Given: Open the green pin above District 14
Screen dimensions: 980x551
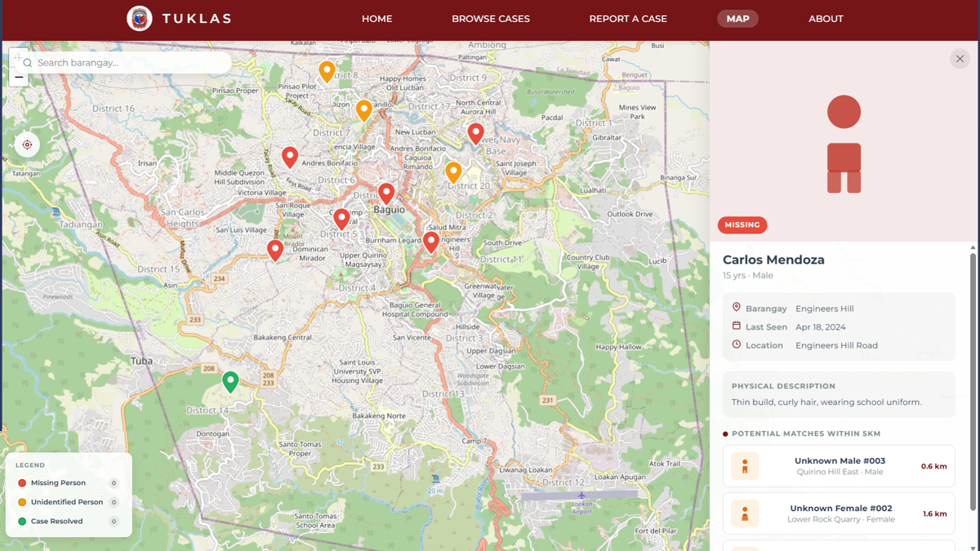Looking at the screenshot, I should pyautogui.click(x=230, y=381).
